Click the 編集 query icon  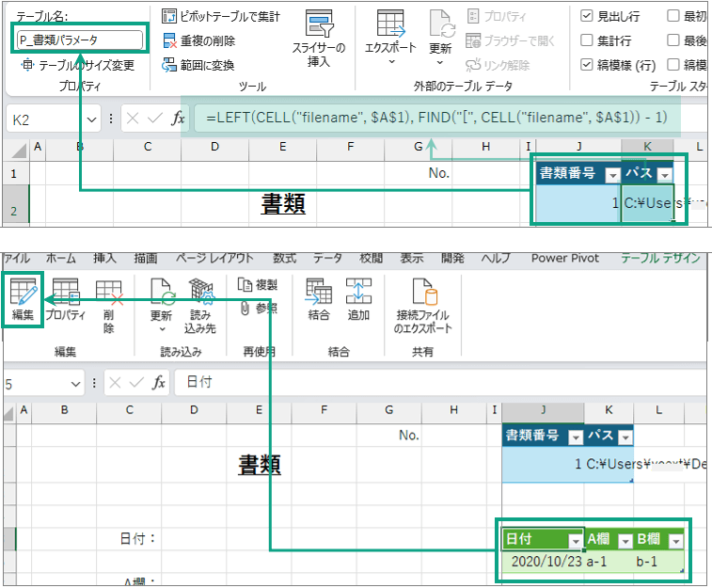24,291
